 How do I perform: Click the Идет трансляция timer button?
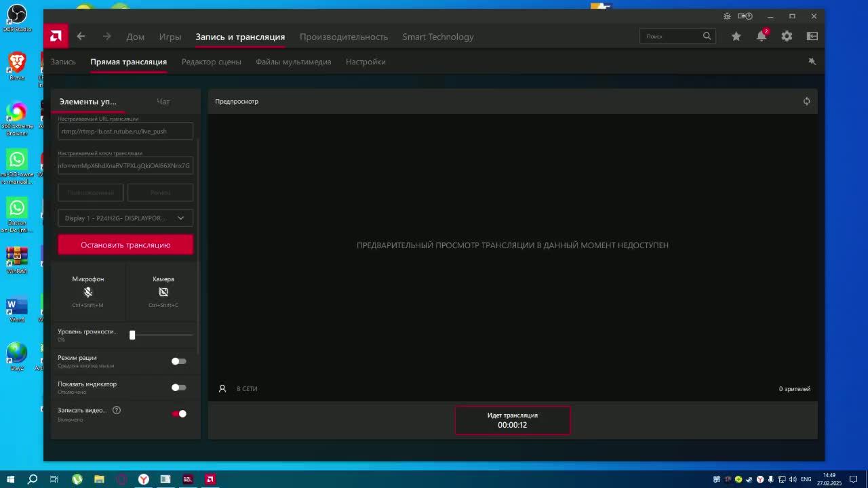(x=513, y=420)
